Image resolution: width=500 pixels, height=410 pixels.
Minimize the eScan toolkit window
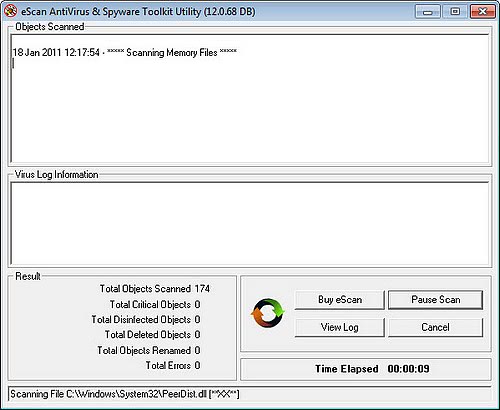[428, 12]
